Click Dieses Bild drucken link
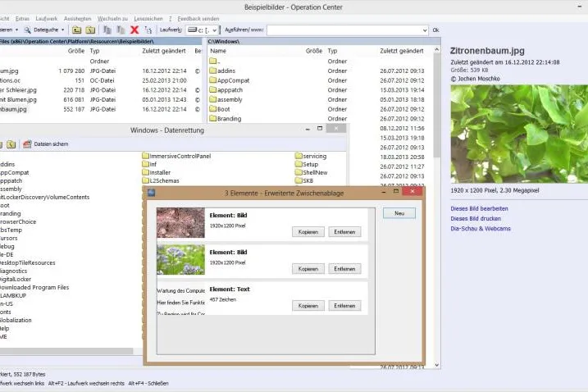This screenshot has width=588, height=392. click(476, 218)
